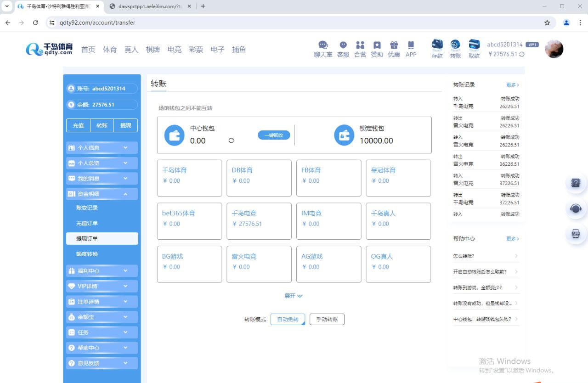The image size is (588, 383).
Task: Open the 捕鱼 nav item
Action: click(x=239, y=50)
